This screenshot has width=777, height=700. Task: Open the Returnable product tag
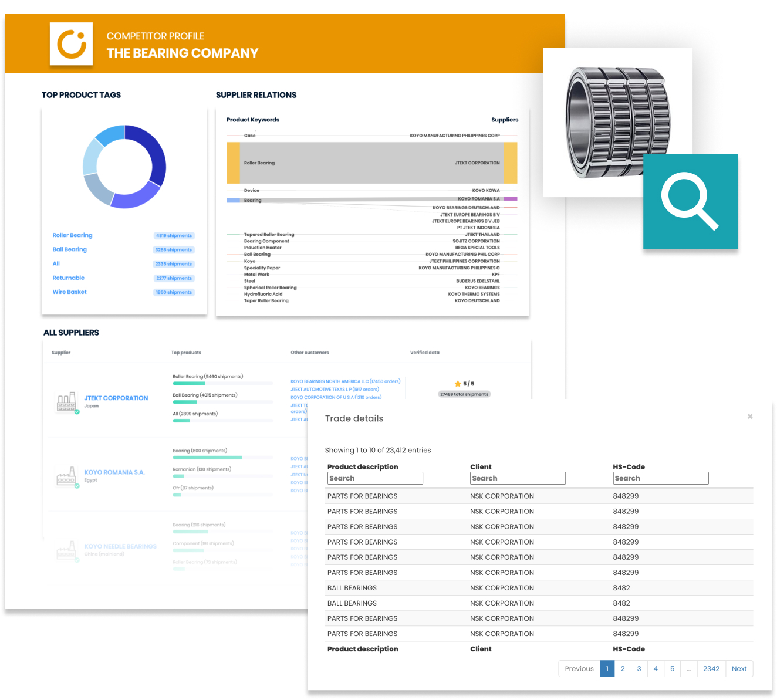(68, 278)
